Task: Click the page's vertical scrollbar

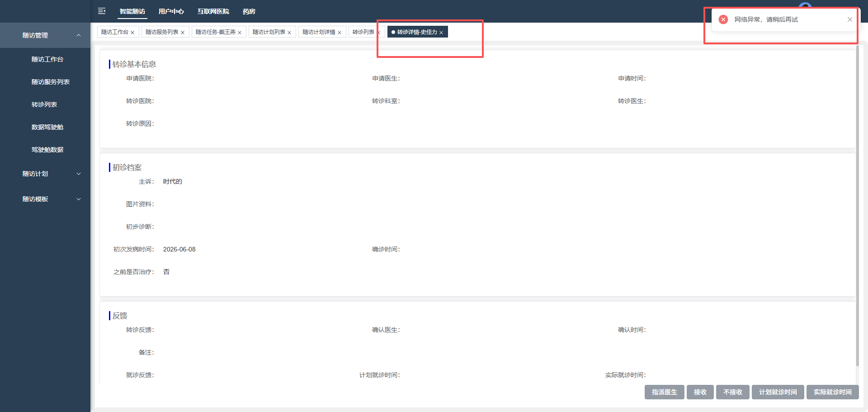Action: [857, 206]
